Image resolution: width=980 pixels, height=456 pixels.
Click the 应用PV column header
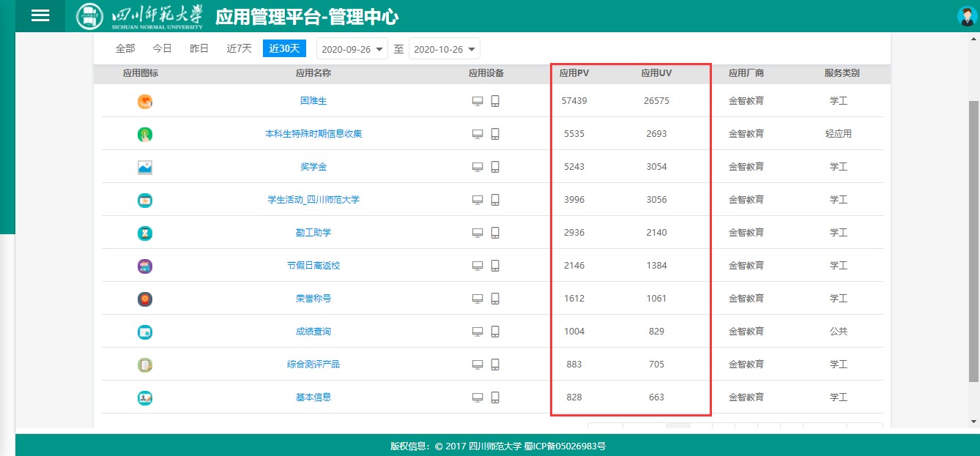click(x=574, y=73)
